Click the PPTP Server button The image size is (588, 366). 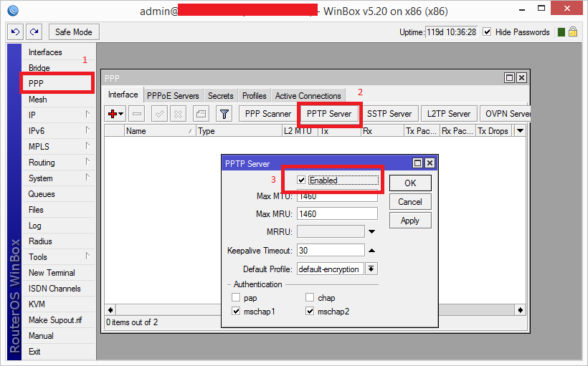329,114
